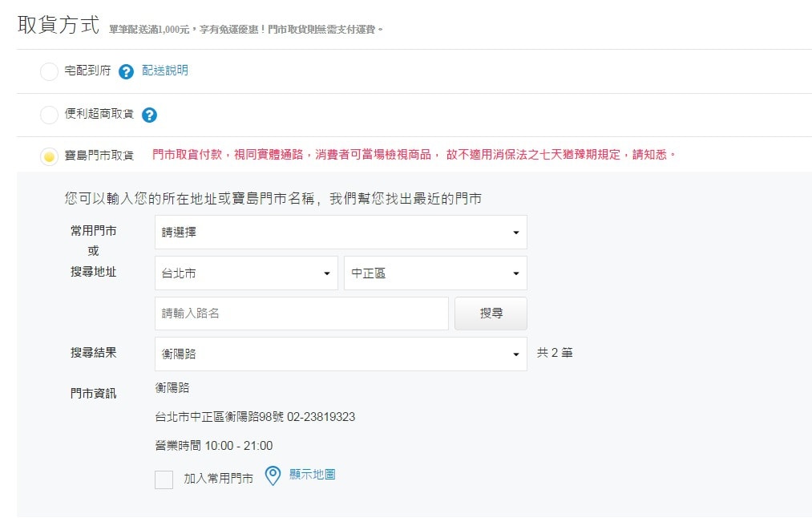This screenshot has width=812, height=522.
Task: Expand the 中正區 district dropdown
Action: click(435, 273)
